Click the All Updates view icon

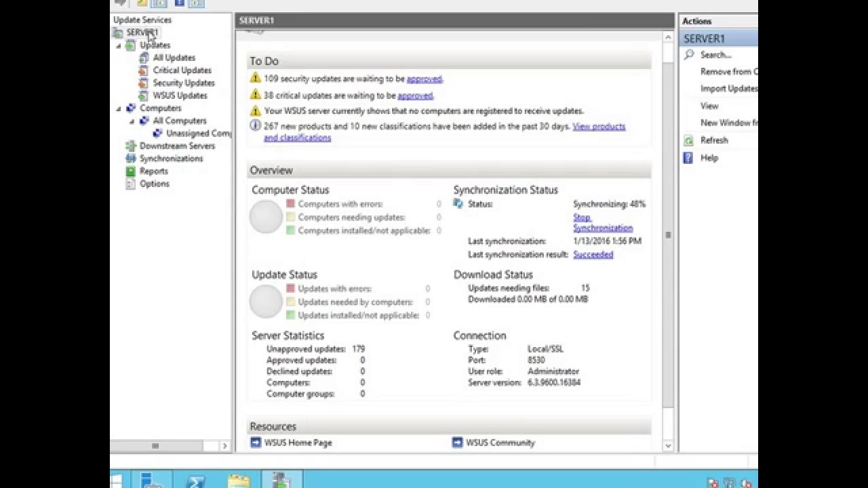point(144,58)
